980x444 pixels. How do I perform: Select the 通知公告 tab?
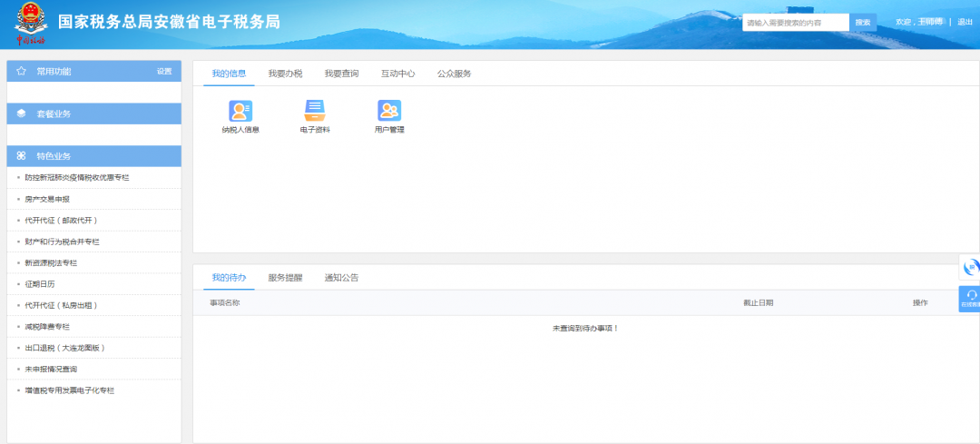coord(341,278)
